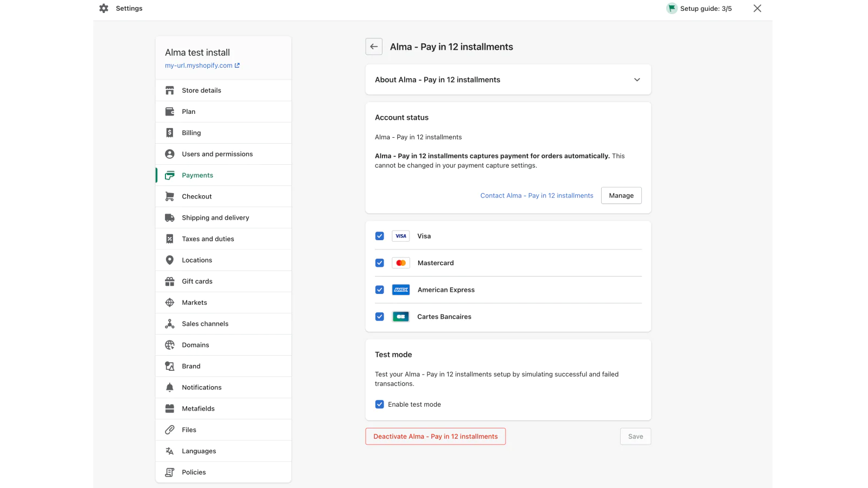Click the Billing dollar icon
Screen dimensions: 868x488
pos(170,133)
